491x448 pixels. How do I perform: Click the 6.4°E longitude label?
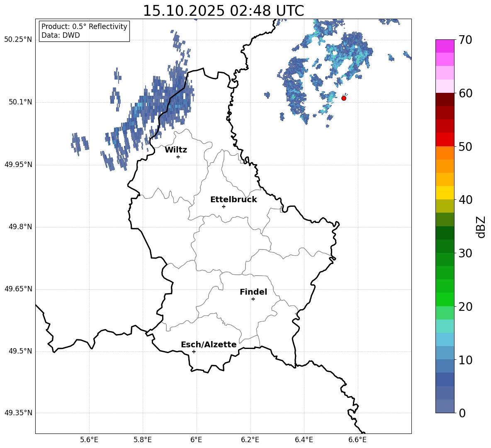click(x=304, y=440)
